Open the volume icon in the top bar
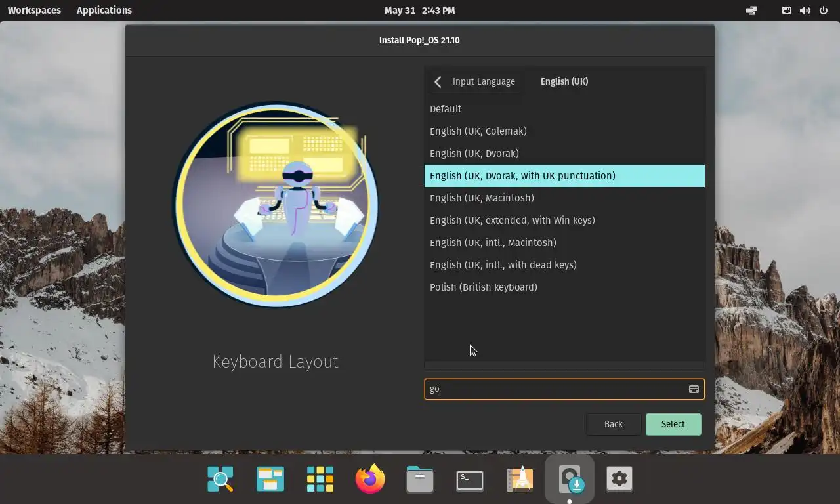 pyautogui.click(x=805, y=10)
